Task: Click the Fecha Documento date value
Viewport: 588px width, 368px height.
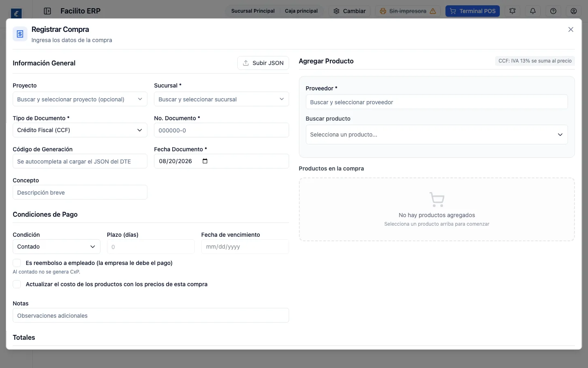Action: 176,161
